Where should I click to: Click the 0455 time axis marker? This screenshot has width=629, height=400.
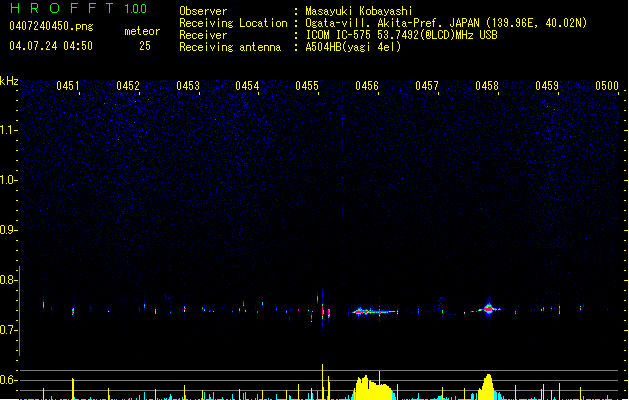pos(307,86)
